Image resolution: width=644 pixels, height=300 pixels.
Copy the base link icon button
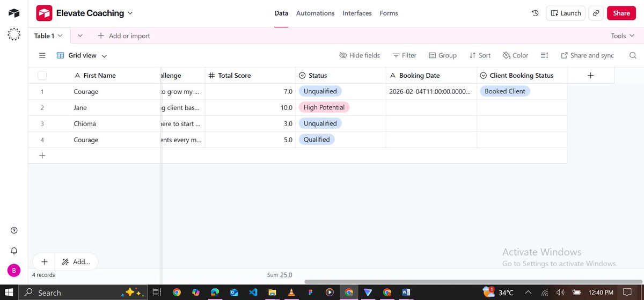point(596,13)
